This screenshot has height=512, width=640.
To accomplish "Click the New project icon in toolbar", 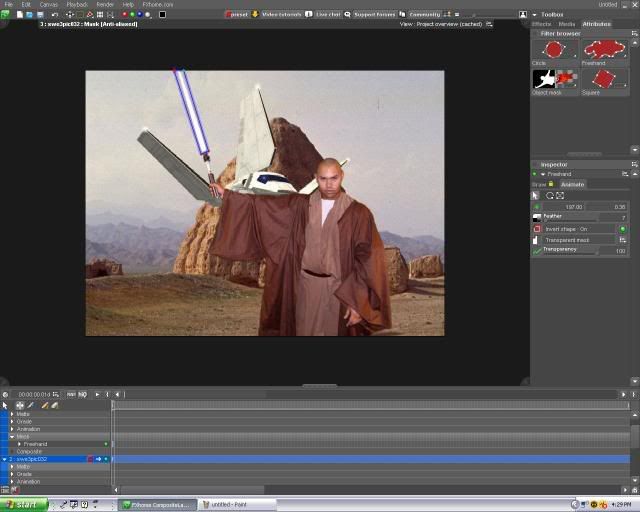I will coord(20,14).
